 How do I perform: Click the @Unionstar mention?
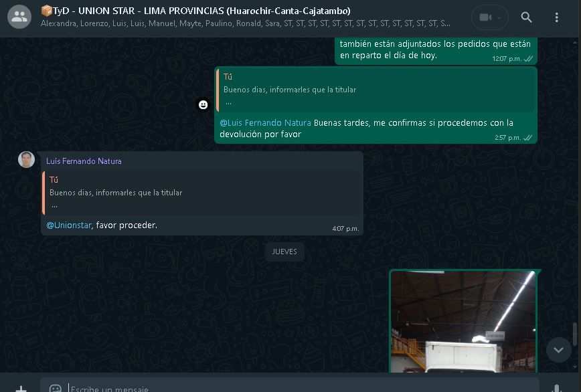point(69,225)
